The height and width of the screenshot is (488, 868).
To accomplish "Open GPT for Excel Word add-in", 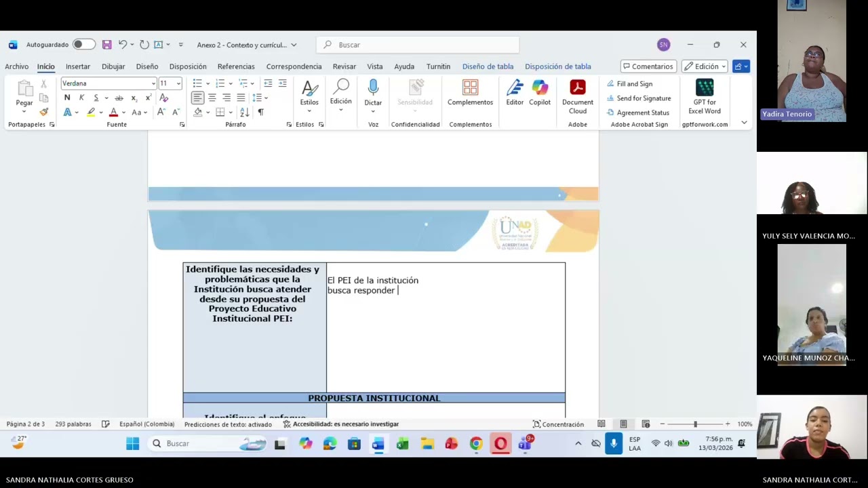I will [705, 97].
